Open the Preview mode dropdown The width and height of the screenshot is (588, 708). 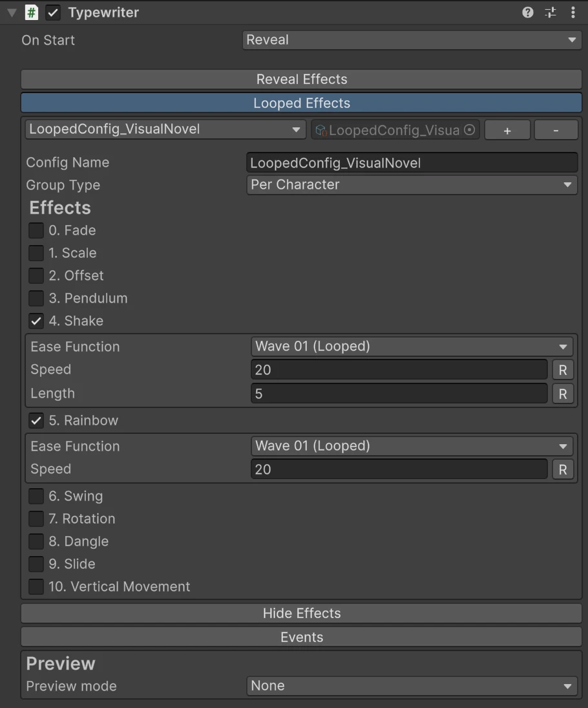(412, 685)
